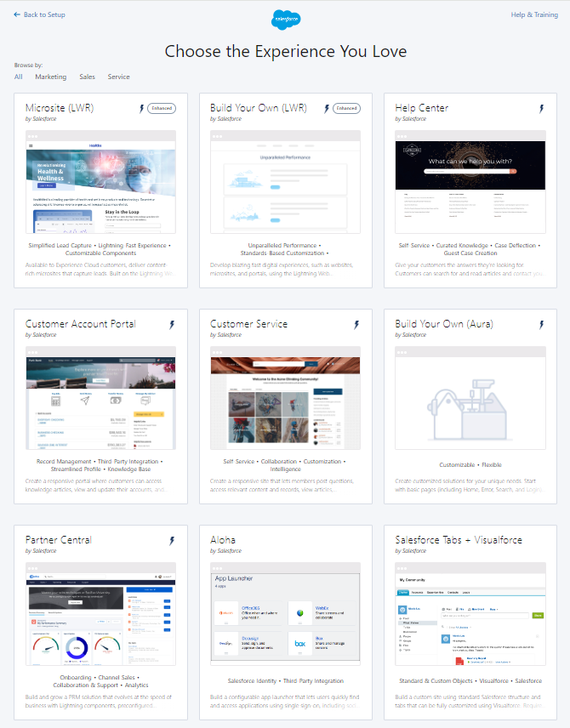Filter templates by Service

[x=119, y=77]
